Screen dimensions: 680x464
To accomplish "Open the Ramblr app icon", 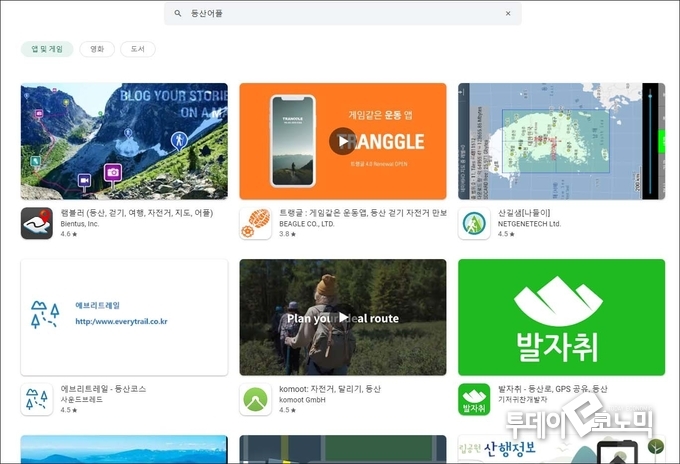I will (x=37, y=223).
